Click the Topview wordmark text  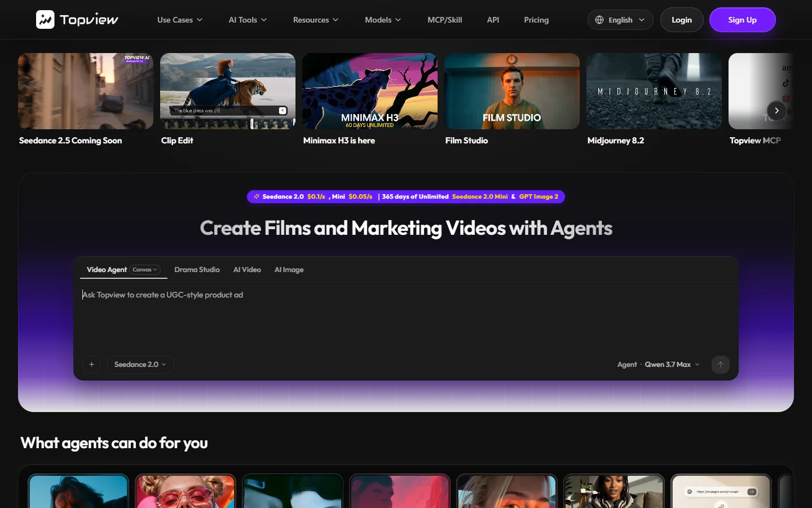pyautogui.click(x=89, y=20)
